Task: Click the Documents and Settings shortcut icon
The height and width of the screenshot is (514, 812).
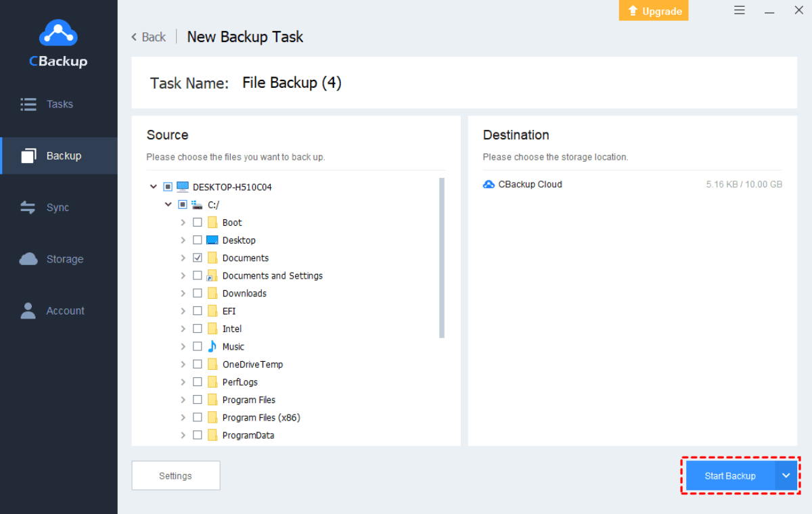Action: point(212,275)
